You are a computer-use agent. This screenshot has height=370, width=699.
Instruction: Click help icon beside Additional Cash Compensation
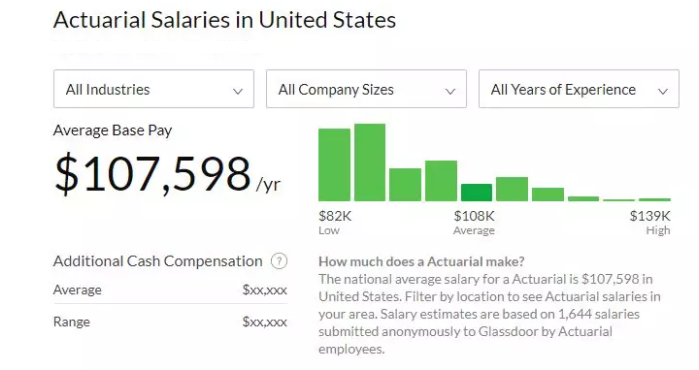279,261
